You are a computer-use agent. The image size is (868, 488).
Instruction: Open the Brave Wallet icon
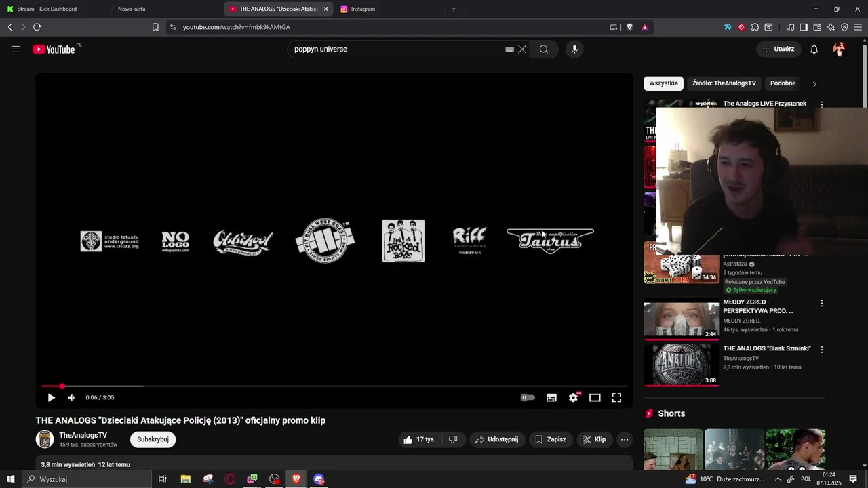[x=817, y=27]
